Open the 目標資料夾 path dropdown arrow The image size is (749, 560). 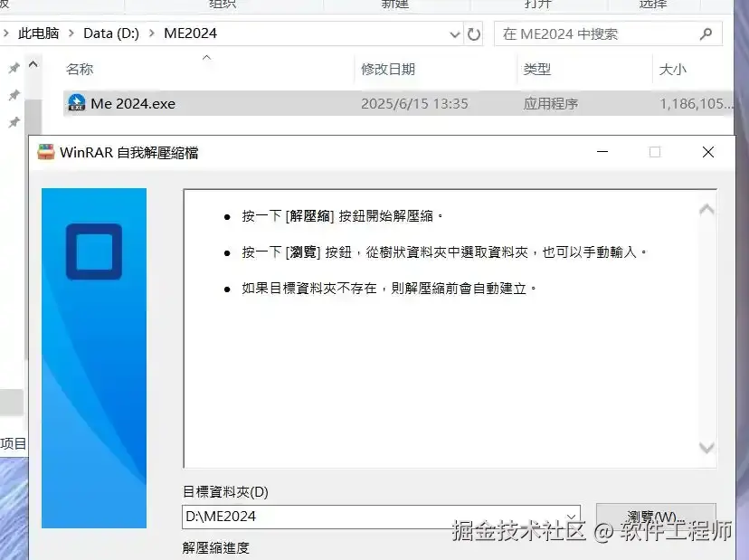coord(572,517)
